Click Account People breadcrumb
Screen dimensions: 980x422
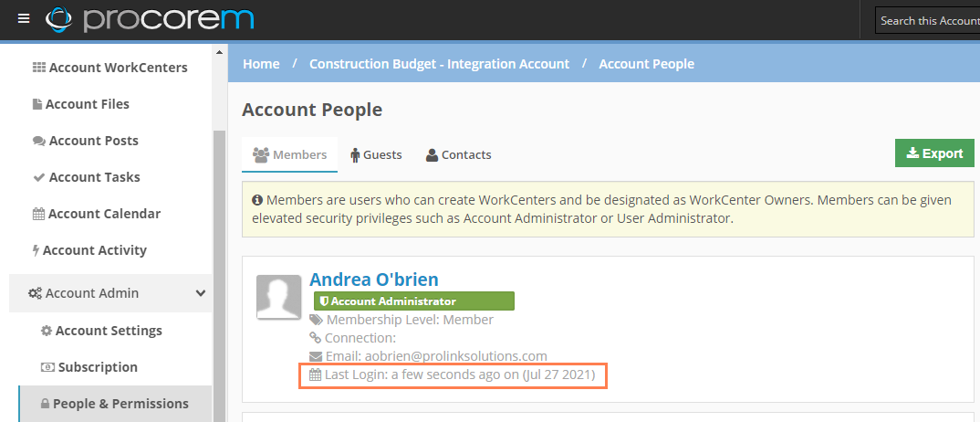[x=647, y=64]
